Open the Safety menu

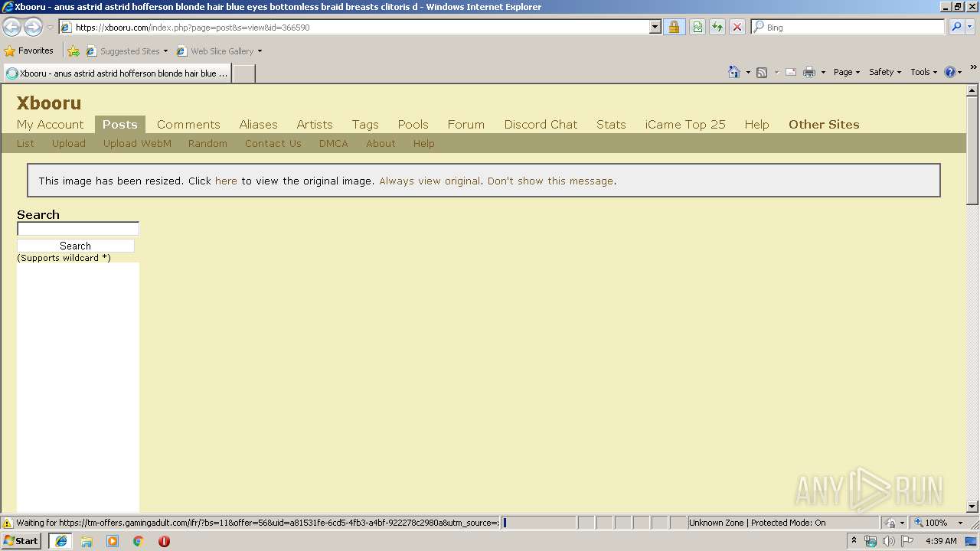click(x=885, y=72)
